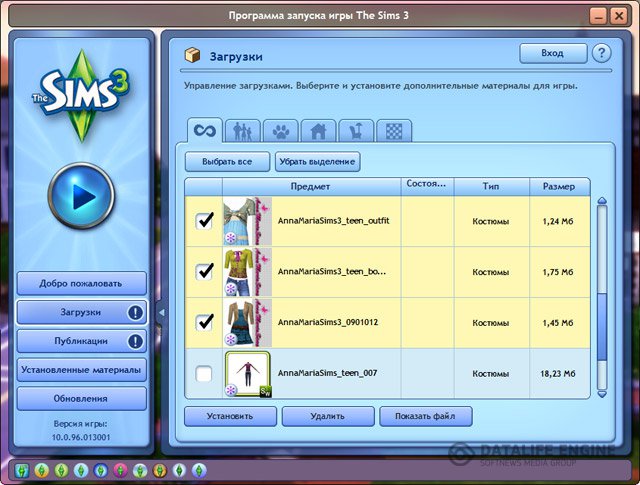
Task: Open the house lots tab
Action: (318, 131)
